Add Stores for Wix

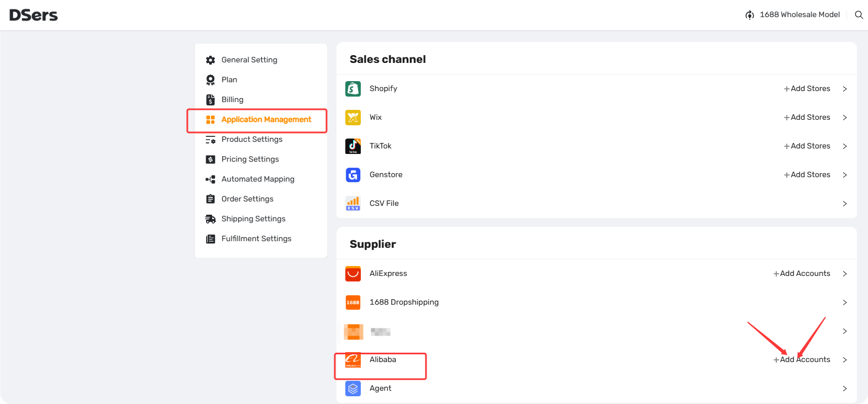(x=807, y=118)
